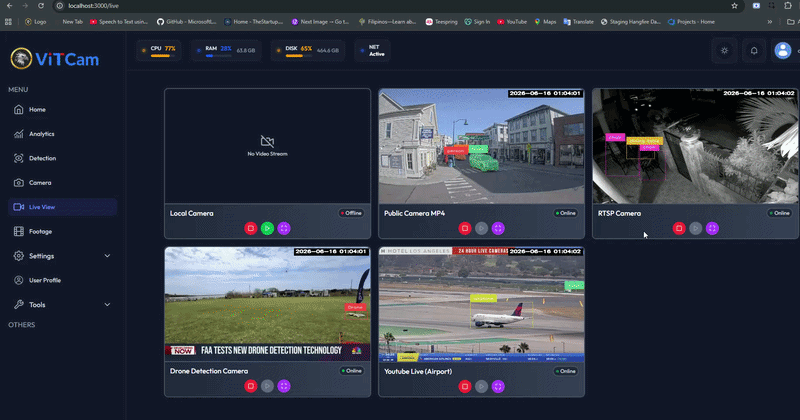
Task: Click play button for Youtube Live (Airport)
Action: tap(482, 386)
